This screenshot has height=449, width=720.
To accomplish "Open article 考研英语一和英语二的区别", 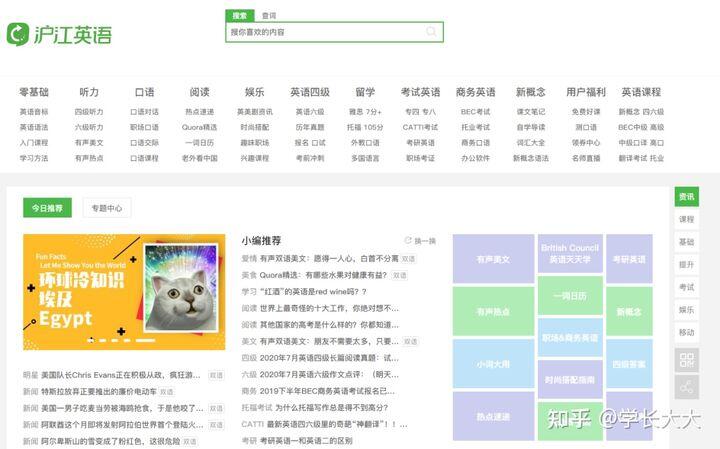I will 306,440.
